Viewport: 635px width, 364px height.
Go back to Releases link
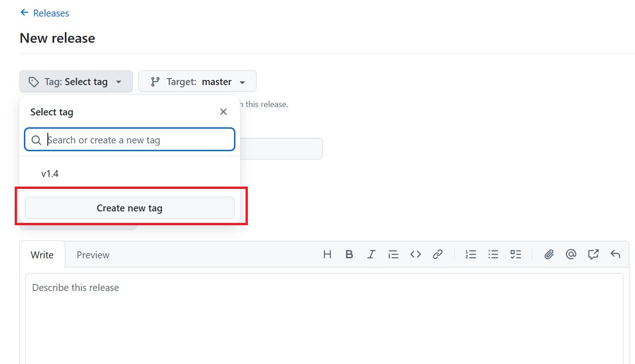(45, 13)
